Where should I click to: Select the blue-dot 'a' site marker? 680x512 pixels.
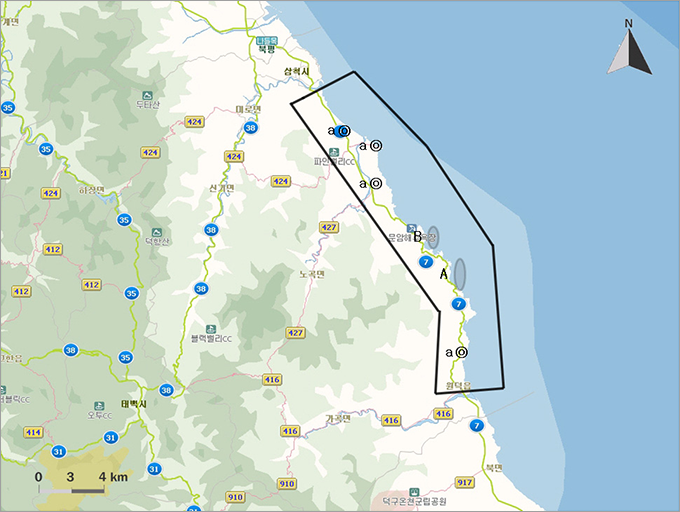[x=342, y=131]
